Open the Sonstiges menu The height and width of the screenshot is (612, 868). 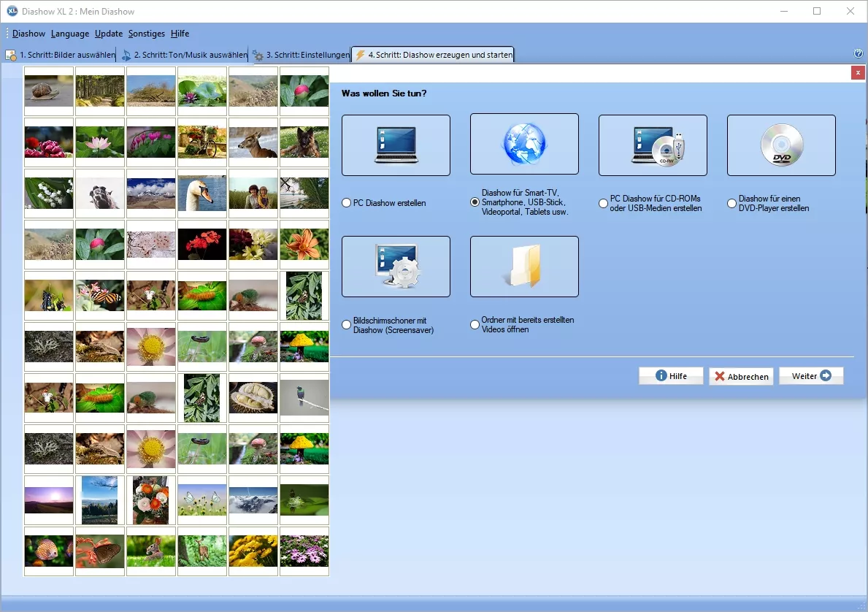point(147,34)
